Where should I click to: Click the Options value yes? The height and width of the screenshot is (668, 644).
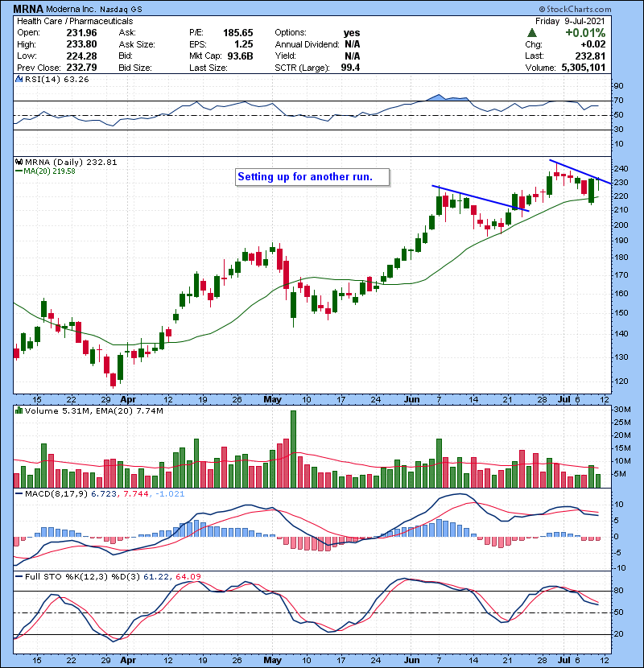click(352, 33)
